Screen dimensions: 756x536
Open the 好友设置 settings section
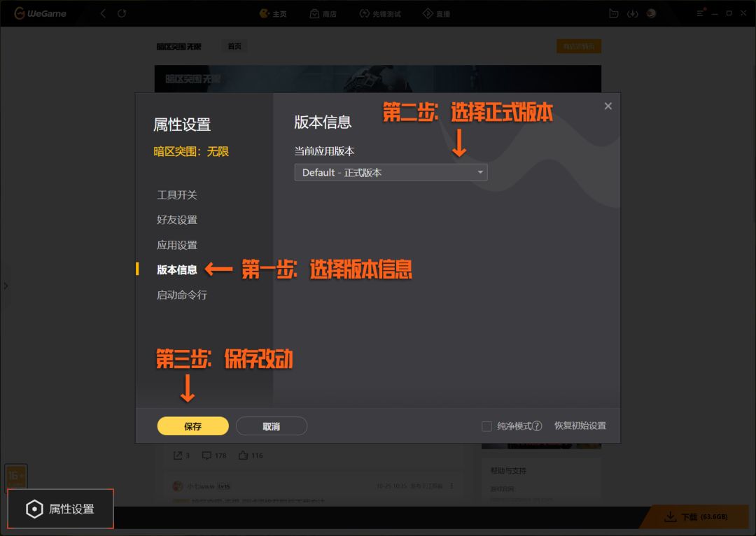177,220
